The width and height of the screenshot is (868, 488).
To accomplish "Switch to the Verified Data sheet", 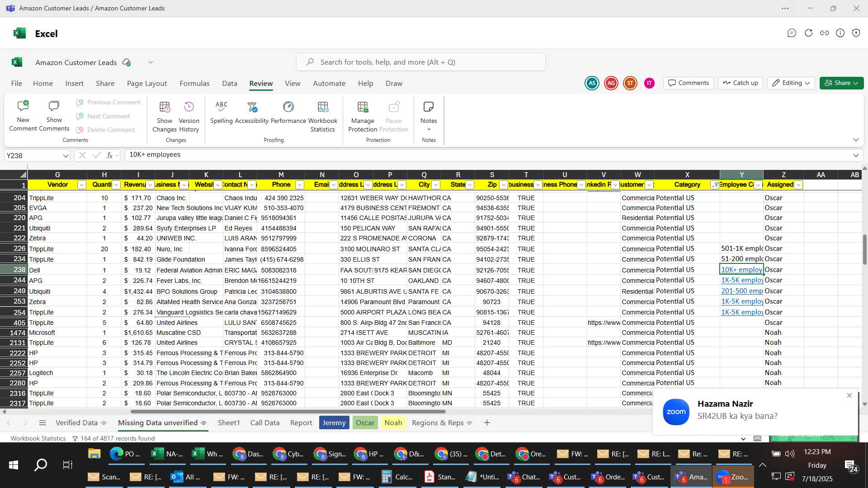I will point(81,423).
